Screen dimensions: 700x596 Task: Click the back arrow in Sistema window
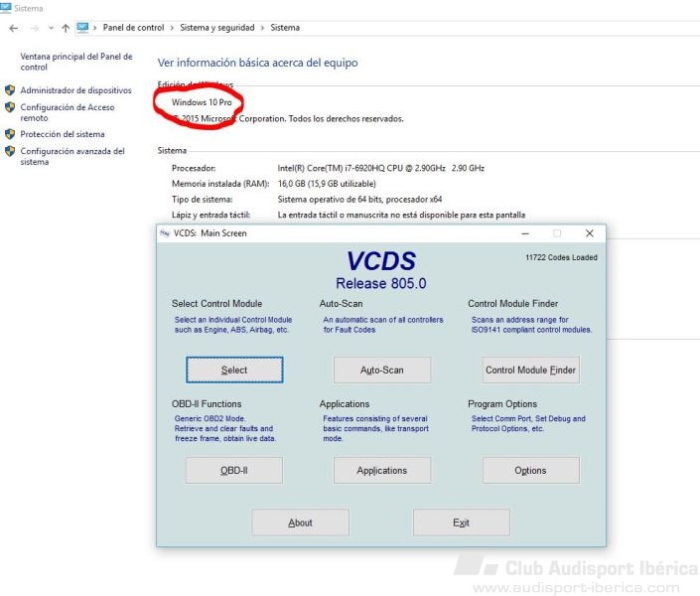point(14,28)
